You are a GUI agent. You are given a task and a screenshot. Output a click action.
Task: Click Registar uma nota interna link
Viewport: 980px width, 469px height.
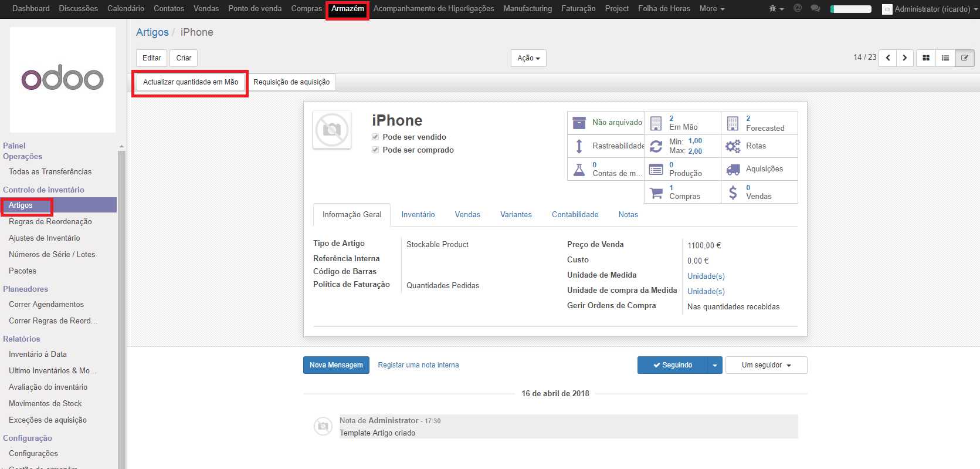[418, 365]
